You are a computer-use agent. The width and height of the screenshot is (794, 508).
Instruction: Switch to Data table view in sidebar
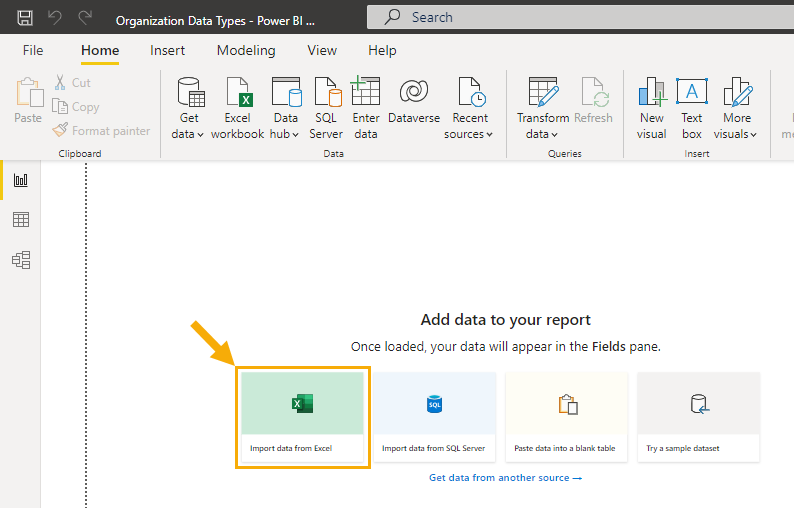21,220
